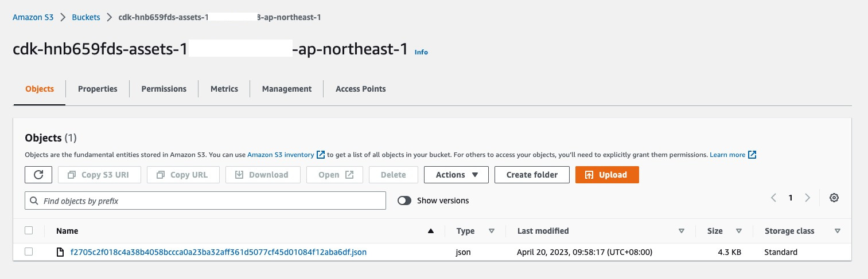Open the Access Points tab
Image resolution: width=868 pixels, height=279 pixels.
pyautogui.click(x=360, y=89)
